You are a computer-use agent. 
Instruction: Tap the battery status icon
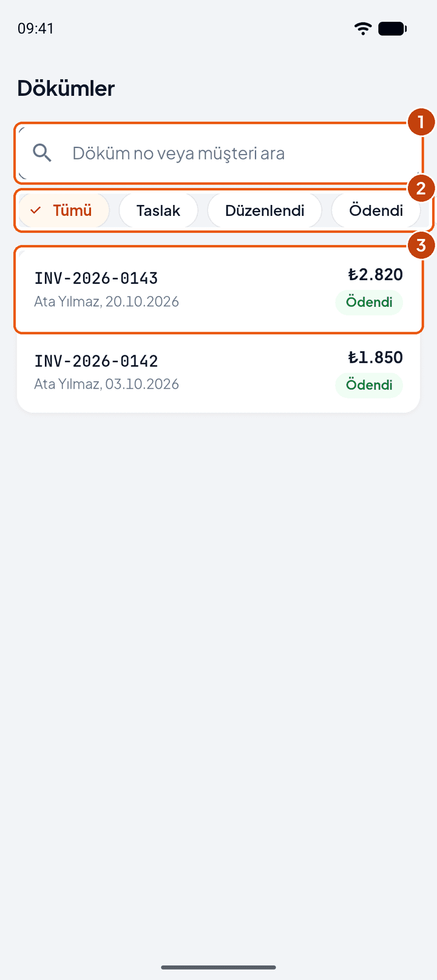tap(392, 29)
